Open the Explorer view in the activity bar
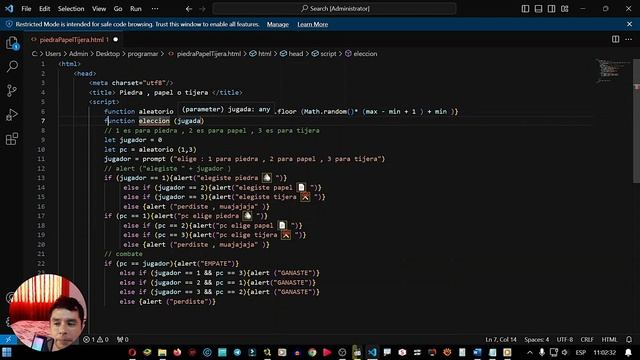Screen dimensions: 640x360 tap(12, 42)
